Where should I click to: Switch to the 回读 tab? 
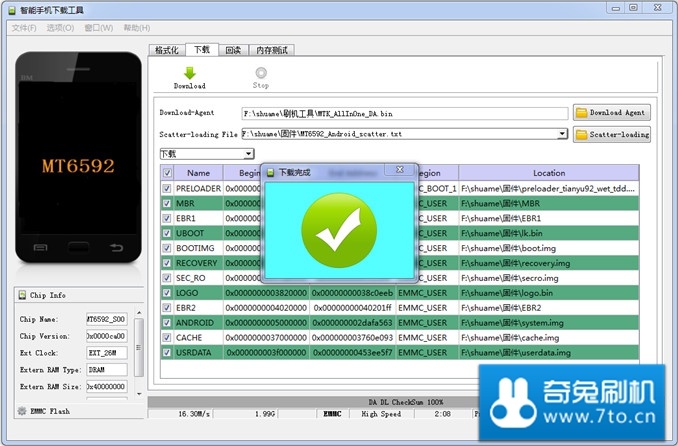pos(233,50)
